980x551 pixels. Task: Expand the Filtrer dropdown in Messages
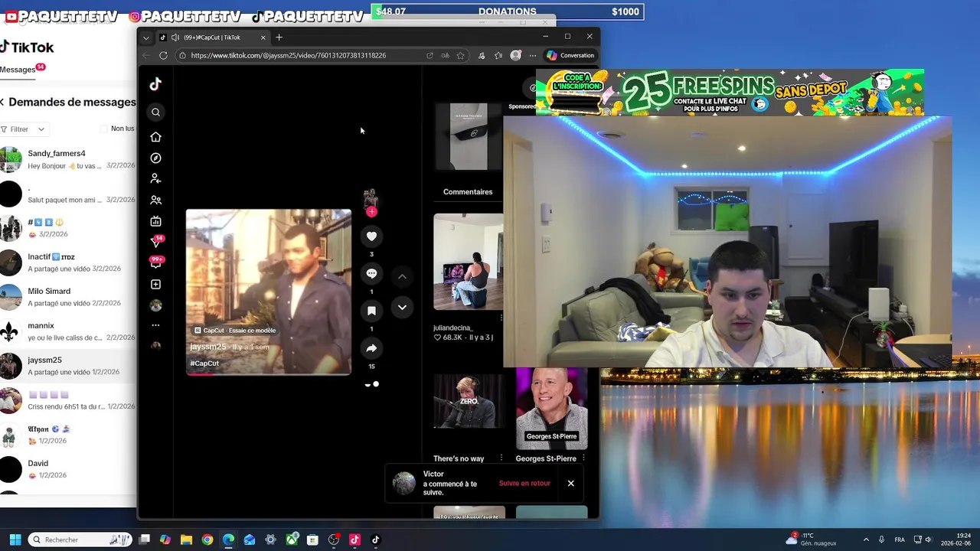pyautogui.click(x=23, y=129)
